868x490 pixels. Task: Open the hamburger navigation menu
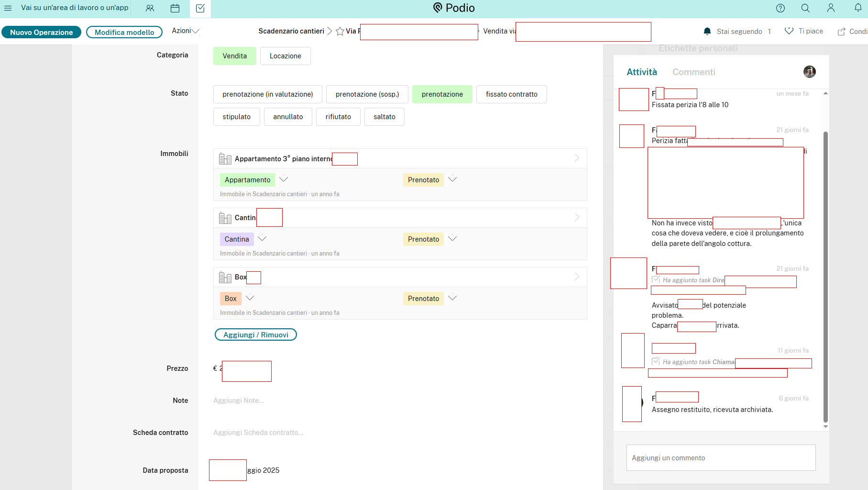click(x=8, y=8)
